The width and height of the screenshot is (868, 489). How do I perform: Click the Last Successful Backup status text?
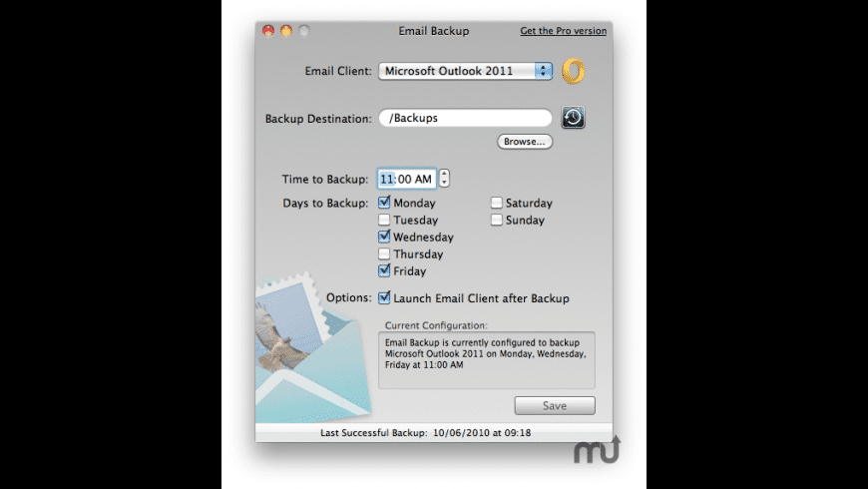425,432
